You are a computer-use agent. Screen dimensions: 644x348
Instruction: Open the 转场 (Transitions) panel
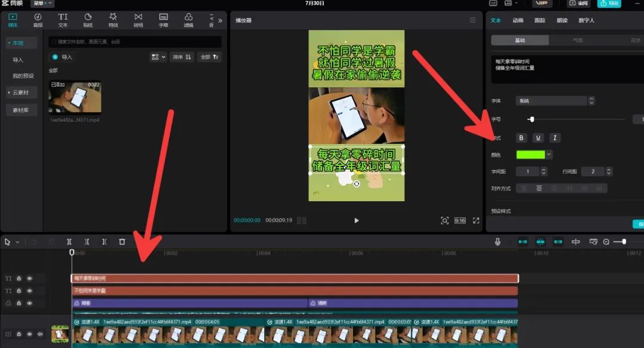coord(138,20)
